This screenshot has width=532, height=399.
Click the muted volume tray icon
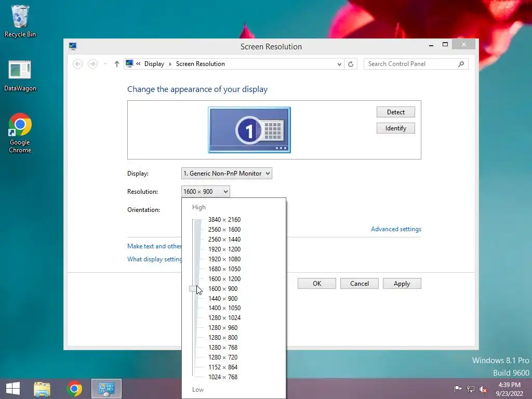[483, 389]
